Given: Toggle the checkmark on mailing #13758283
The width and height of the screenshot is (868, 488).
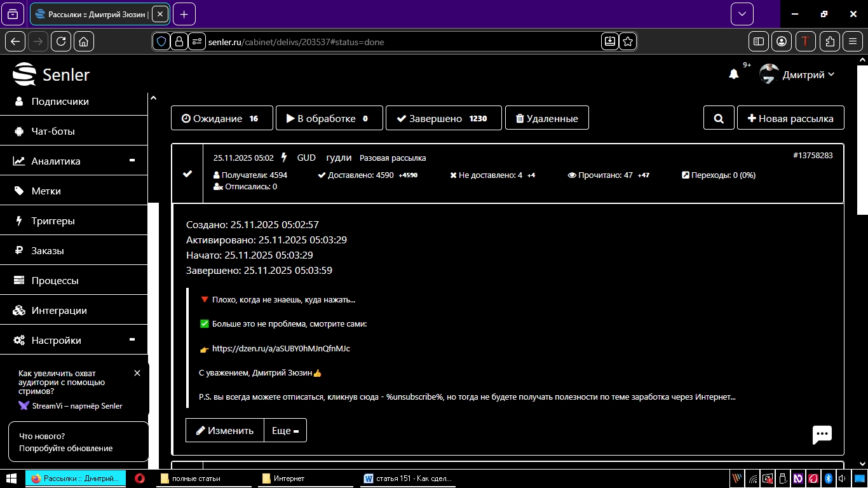Looking at the screenshot, I should pos(187,174).
